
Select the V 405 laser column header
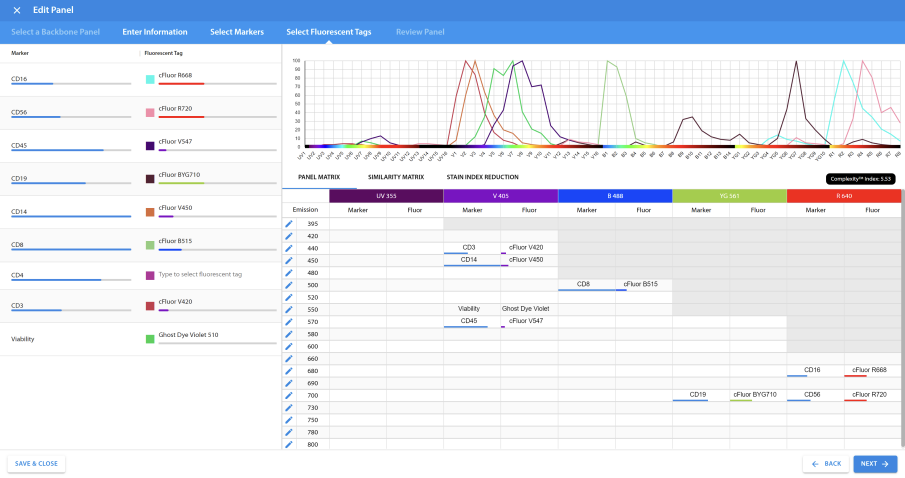[x=500, y=195]
